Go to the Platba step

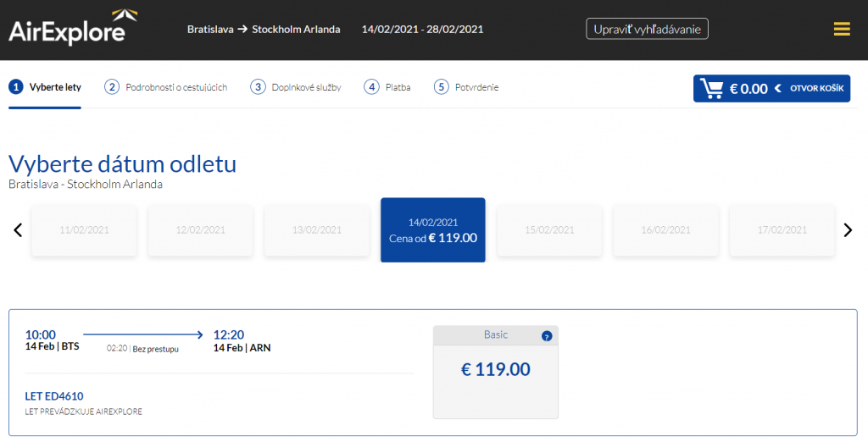[387, 87]
